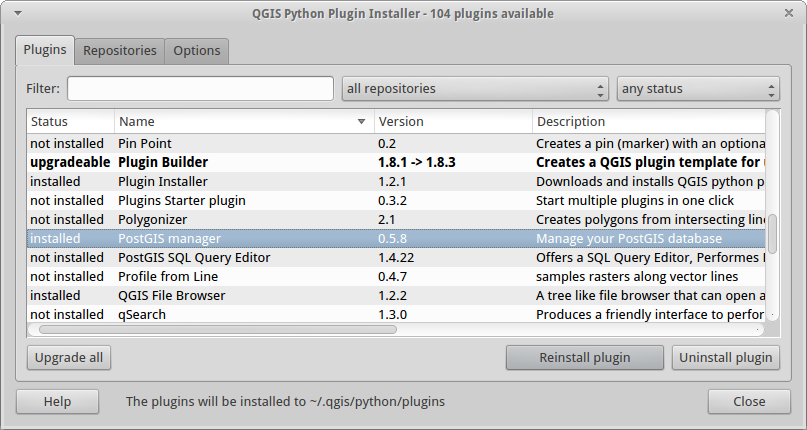This screenshot has width=807, height=430.
Task: Open the all repositories dropdown
Action: (475, 89)
